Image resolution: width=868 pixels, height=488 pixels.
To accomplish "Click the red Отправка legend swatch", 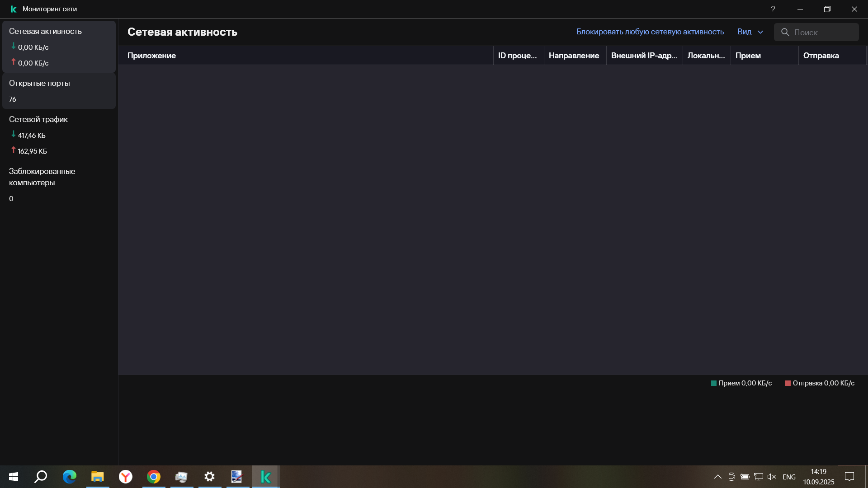I will click(x=788, y=383).
